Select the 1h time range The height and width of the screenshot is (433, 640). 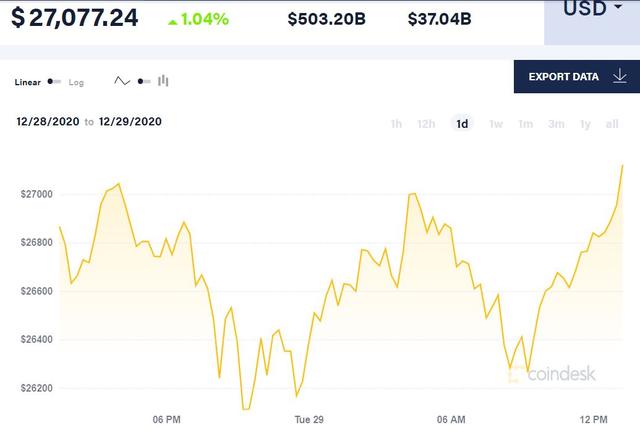[x=396, y=124]
